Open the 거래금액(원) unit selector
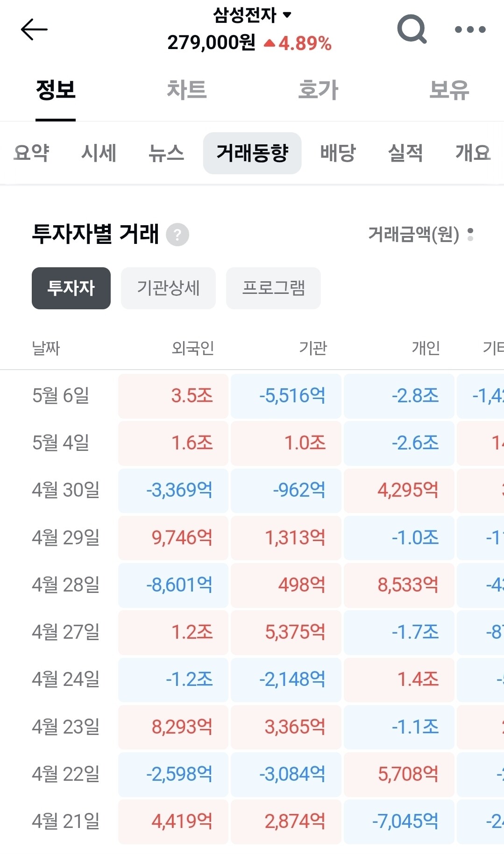This screenshot has width=504, height=863. [x=421, y=234]
